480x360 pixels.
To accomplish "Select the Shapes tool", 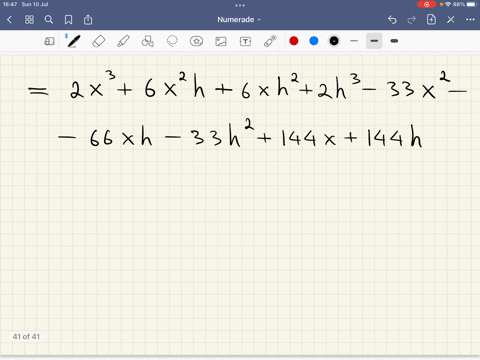I will 148,41.
